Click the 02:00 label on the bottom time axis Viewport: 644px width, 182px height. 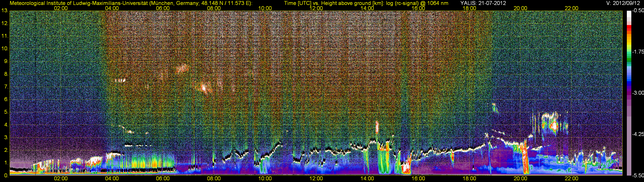point(61,179)
